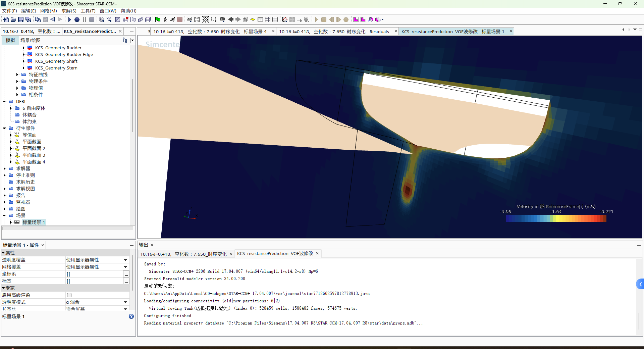Image resolution: width=644 pixels, height=349 pixels.
Task: Open the 求解(S) menu
Action: pos(69,11)
